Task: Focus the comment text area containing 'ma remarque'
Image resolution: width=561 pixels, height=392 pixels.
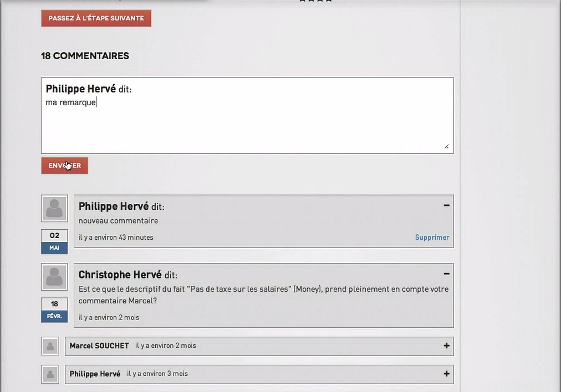Action: [x=247, y=115]
